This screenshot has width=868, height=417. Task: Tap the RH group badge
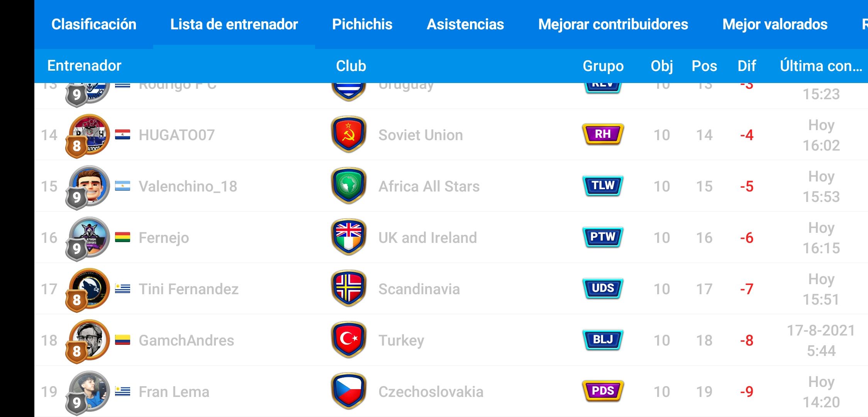tap(603, 134)
